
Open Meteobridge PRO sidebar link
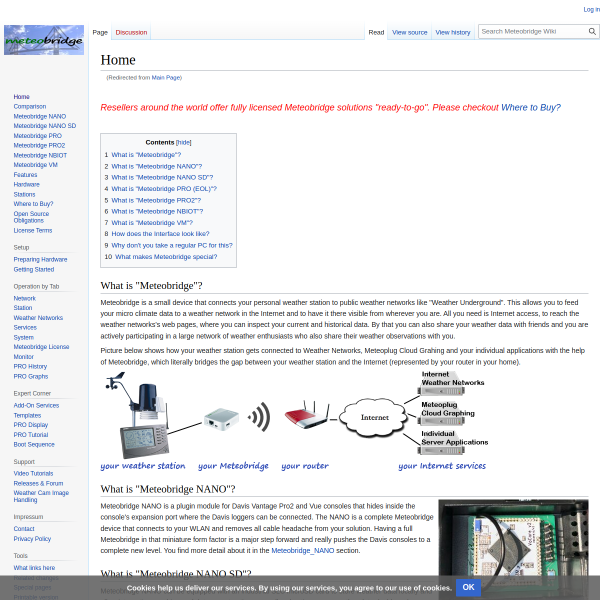[x=38, y=136]
